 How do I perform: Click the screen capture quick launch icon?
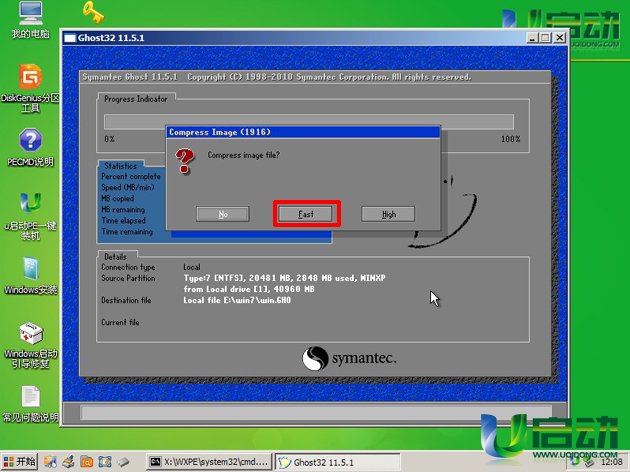pyautogui.click(x=105, y=462)
